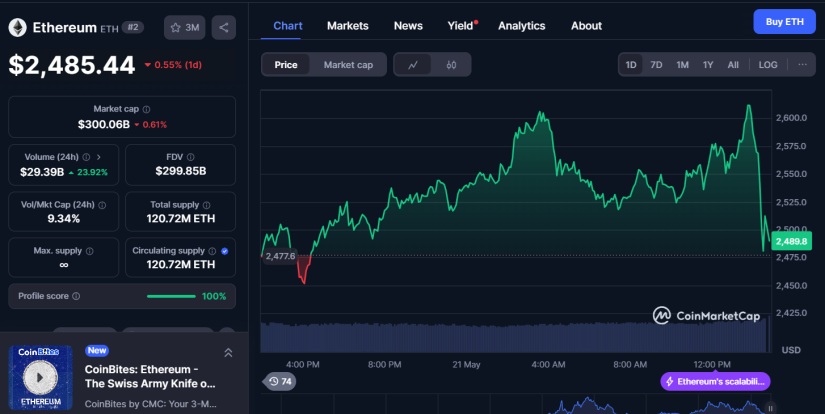The height and width of the screenshot is (414, 825).
Task: Switch to the Markets tab
Action: point(347,25)
